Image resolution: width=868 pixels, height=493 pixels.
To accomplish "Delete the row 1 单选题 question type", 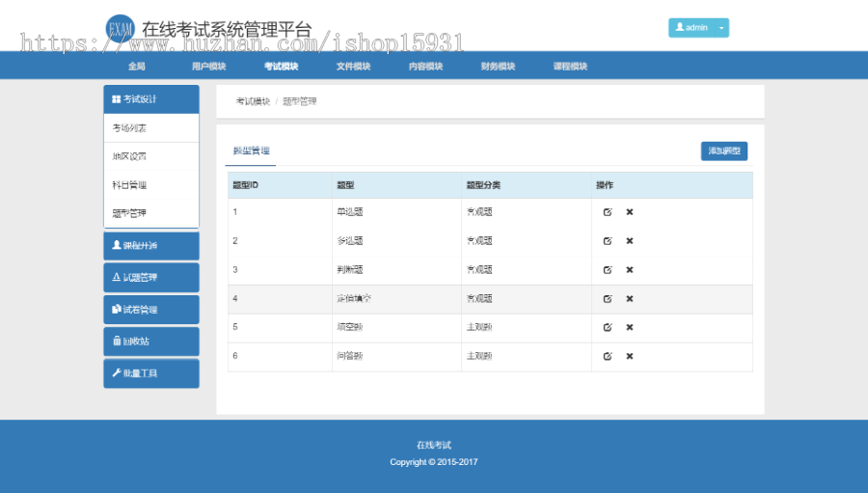I will pyautogui.click(x=630, y=212).
